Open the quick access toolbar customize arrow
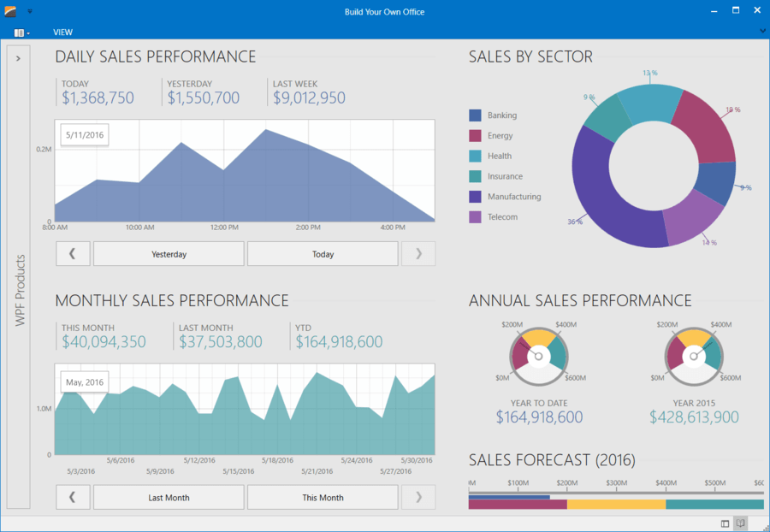Screen dimensions: 770x532 point(29,12)
